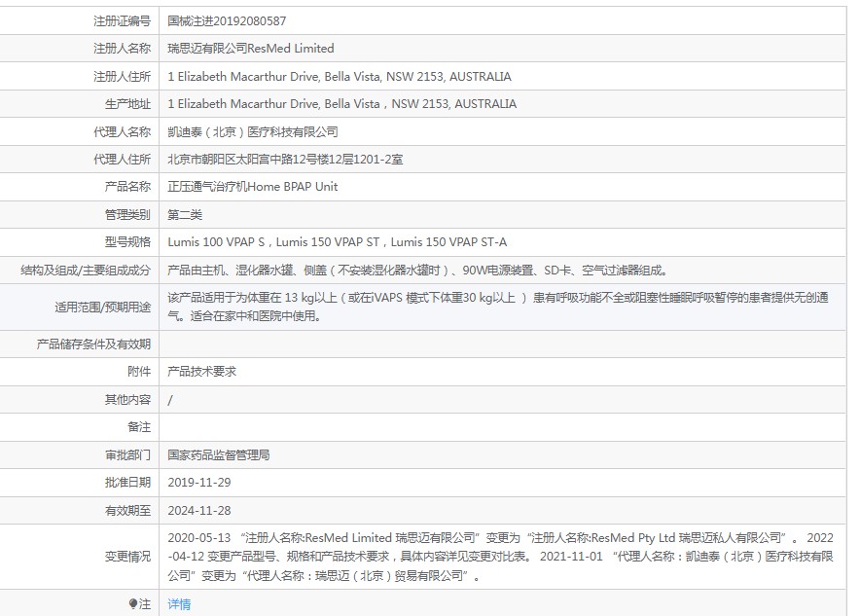Select 正压通气治疗机Home BPAP Unit product name

[x=253, y=187]
